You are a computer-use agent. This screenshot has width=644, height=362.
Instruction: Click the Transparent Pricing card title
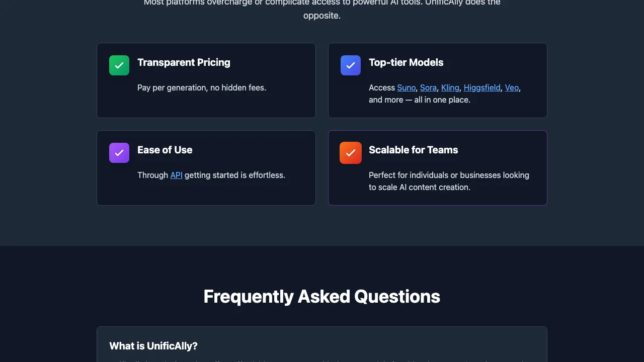(184, 62)
